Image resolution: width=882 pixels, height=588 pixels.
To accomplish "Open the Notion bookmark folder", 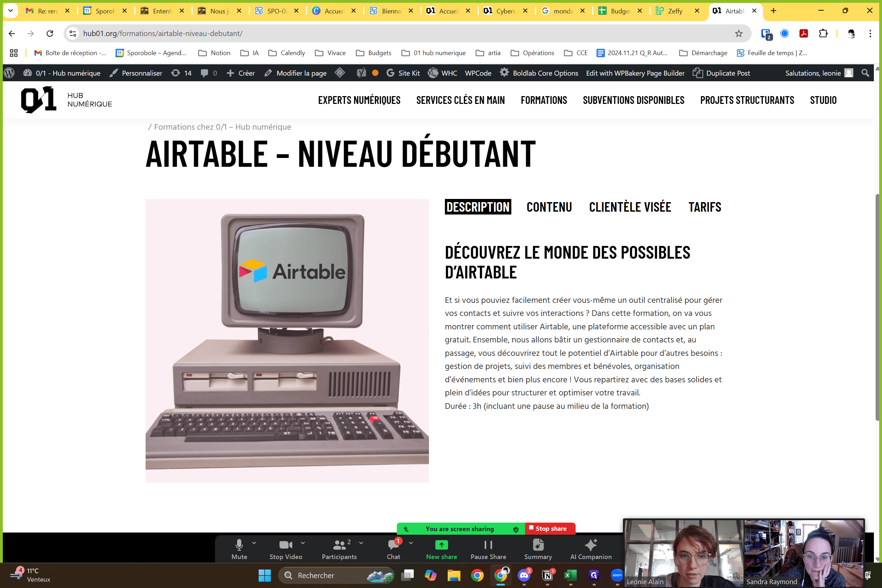I will point(214,53).
